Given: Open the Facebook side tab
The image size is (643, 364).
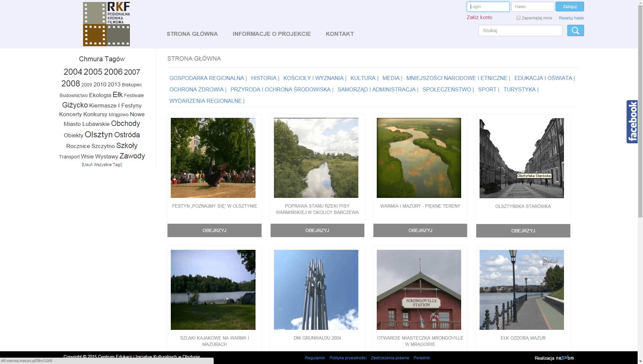Looking at the screenshot, I should 632,122.
